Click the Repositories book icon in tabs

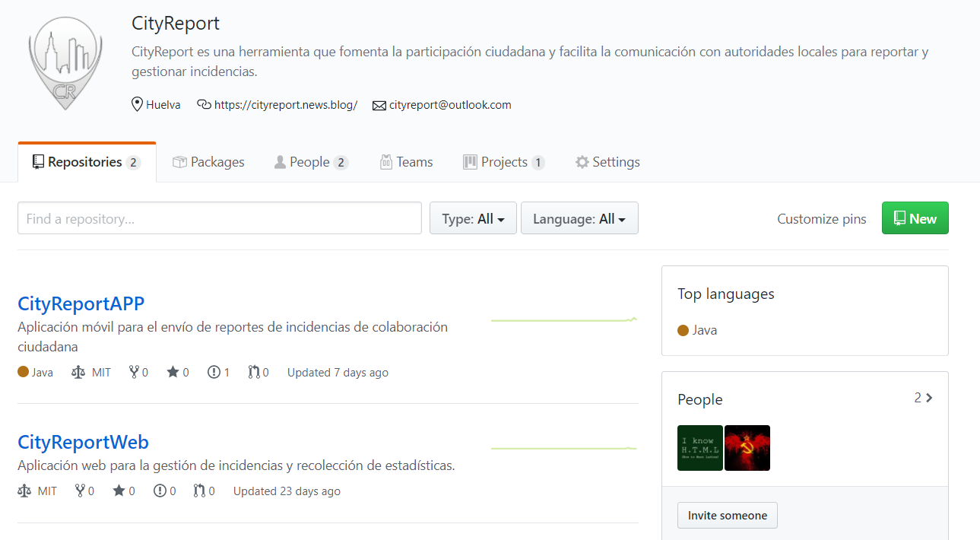(38, 162)
